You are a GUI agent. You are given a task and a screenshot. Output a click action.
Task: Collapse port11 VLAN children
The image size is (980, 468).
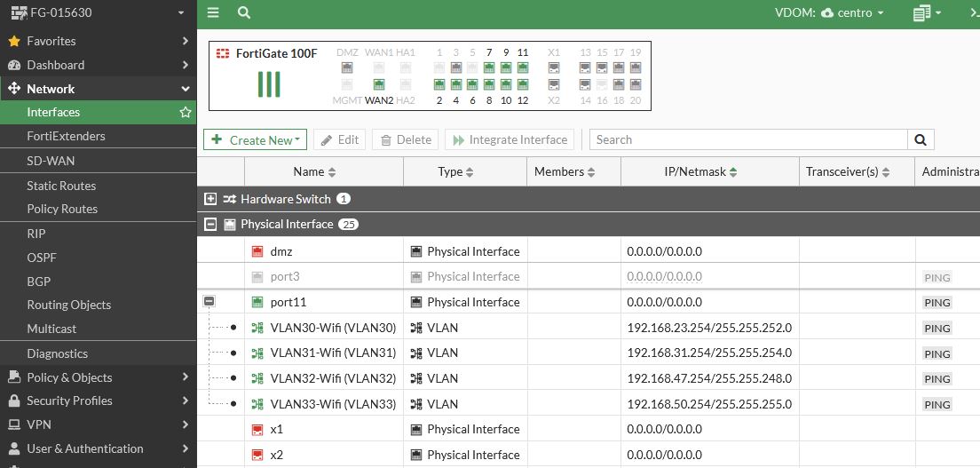pyautogui.click(x=209, y=302)
